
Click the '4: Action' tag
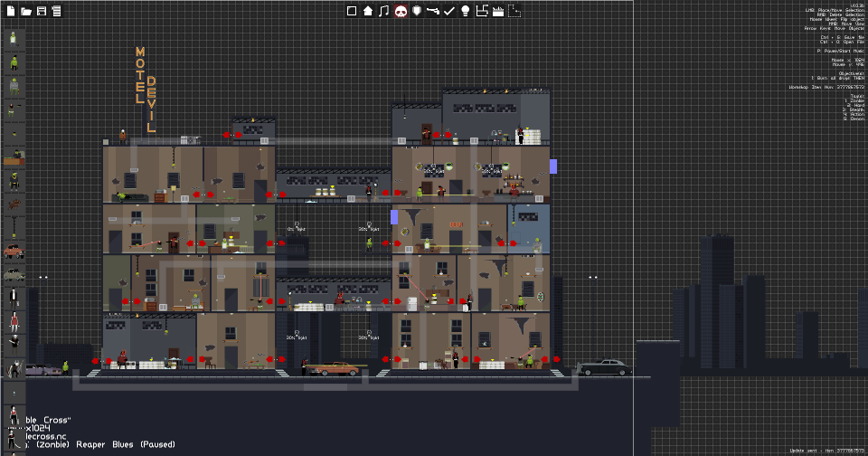tap(854, 114)
